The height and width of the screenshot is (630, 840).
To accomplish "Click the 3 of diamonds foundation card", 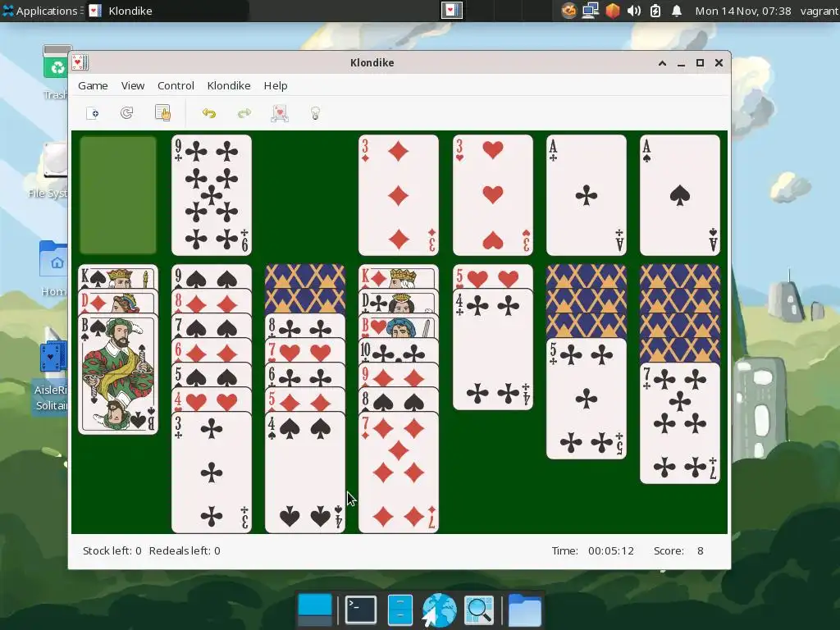I will pyautogui.click(x=399, y=195).
